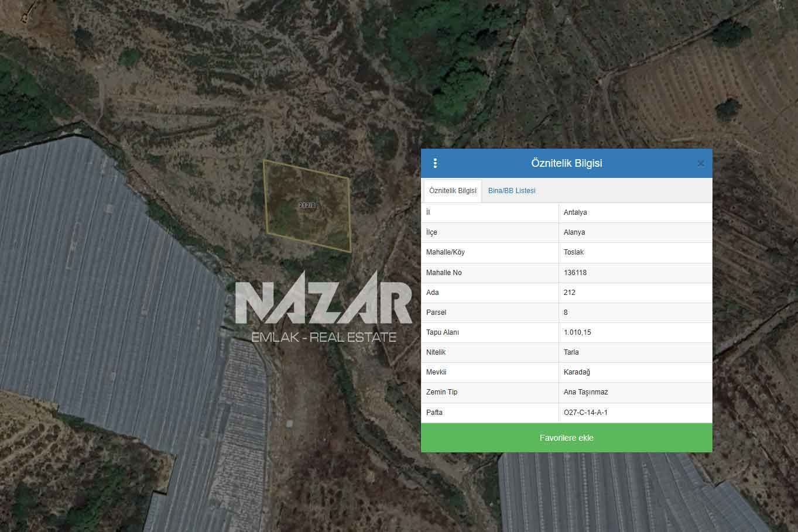Click the Tapu Alanı field label
The width and height of the screenshot is (798, 532).
coord(443,332)
